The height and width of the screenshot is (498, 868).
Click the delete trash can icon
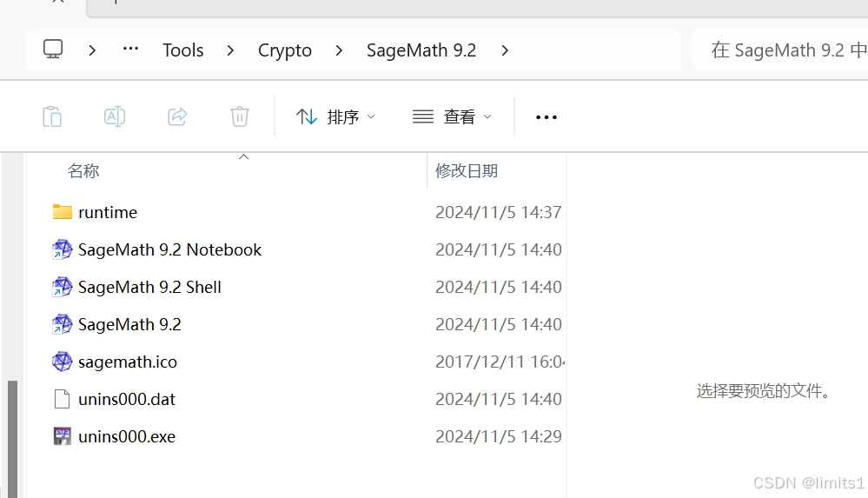pyautogui.click(x=240, y=116)
